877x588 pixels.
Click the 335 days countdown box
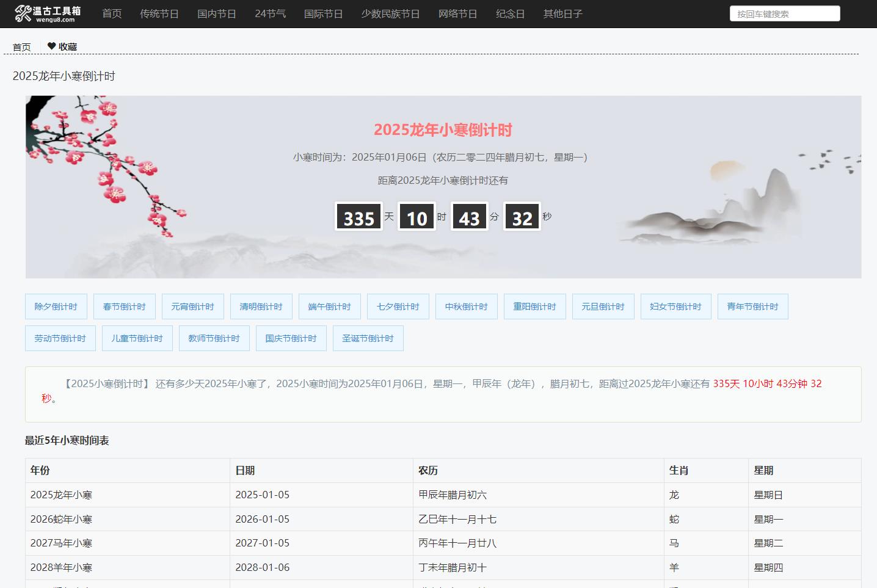(358, 217)
